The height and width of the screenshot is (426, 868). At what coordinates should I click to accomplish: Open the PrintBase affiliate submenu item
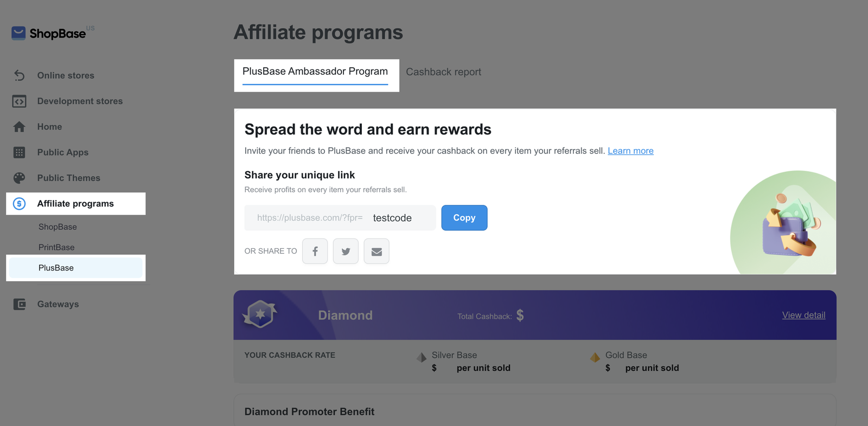pos(56,247)
